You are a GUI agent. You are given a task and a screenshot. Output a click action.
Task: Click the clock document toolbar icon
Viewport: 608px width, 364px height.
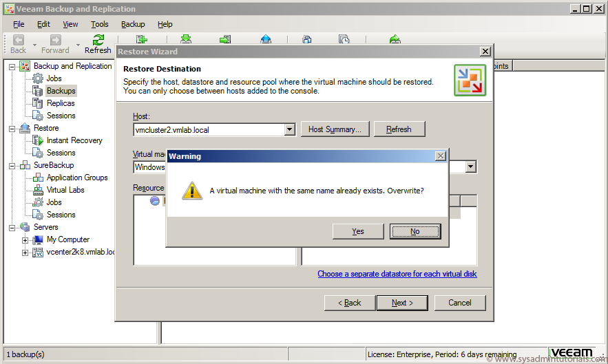pos(344,39)
